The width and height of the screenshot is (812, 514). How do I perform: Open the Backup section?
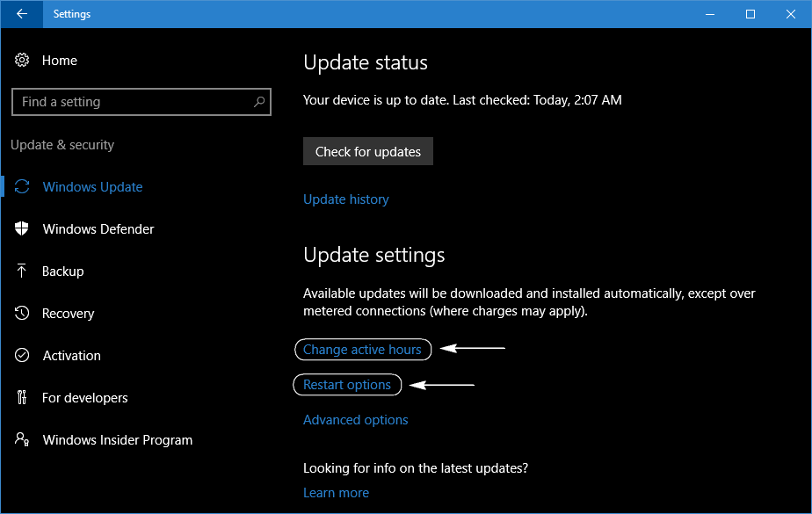pyautogui.click(x=62, y=271)
